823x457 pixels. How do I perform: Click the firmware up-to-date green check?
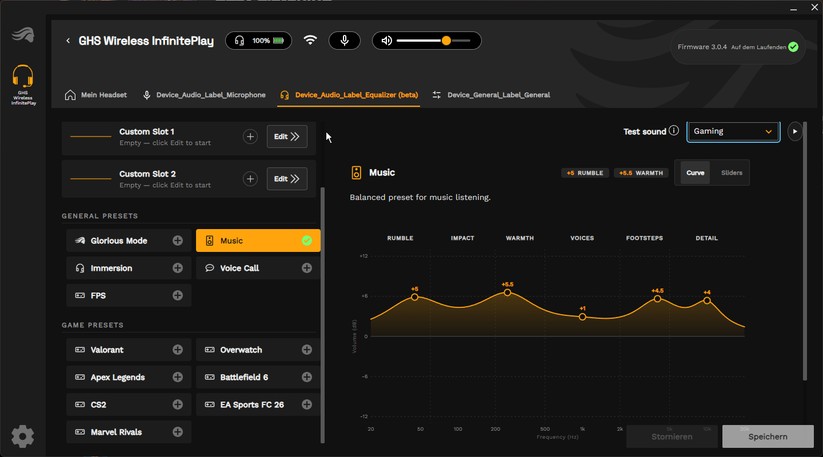pos(793,47)
